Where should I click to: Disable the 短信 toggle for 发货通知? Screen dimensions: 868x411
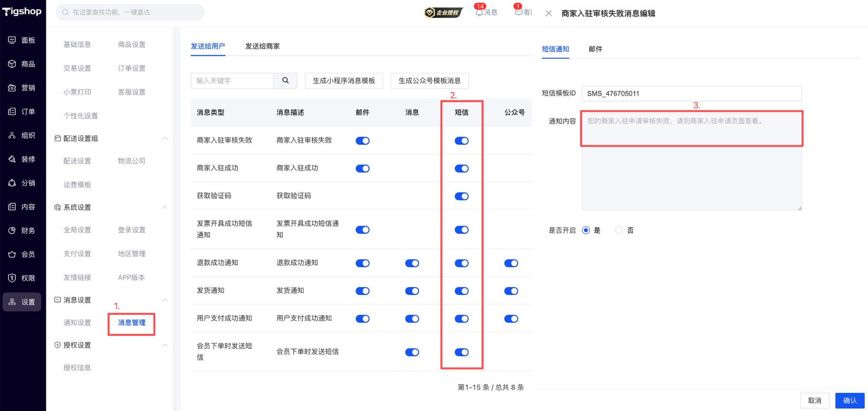(x=462, y=291)
